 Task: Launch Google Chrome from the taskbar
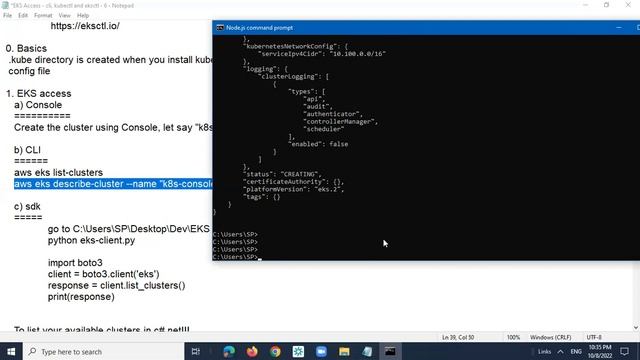tap(275, 351)
